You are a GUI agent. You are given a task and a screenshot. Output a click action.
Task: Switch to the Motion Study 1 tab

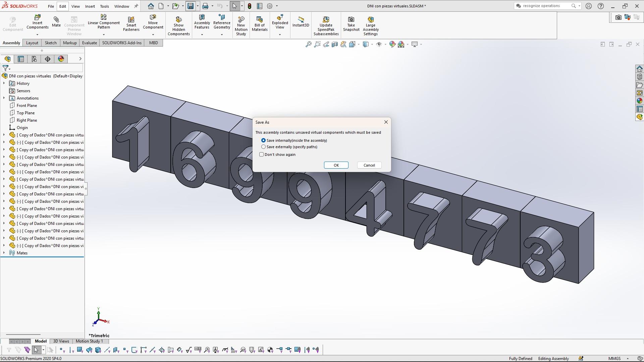pos(89,341)
